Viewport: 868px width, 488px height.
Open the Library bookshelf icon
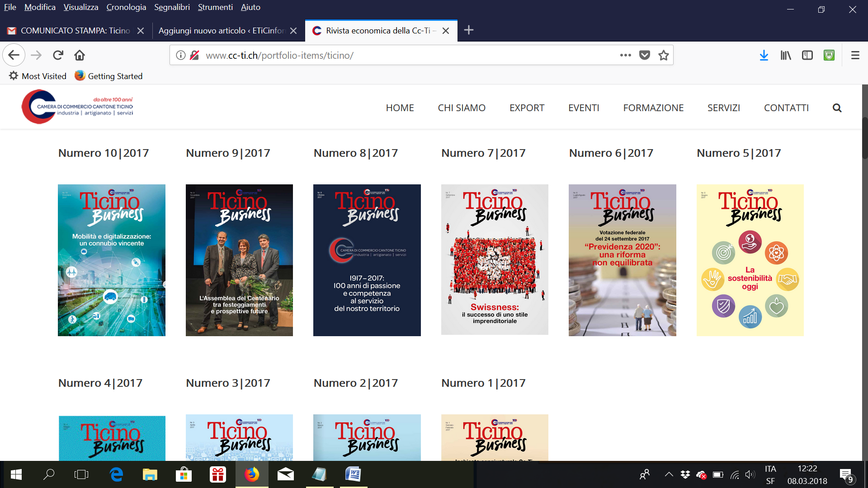786,55
